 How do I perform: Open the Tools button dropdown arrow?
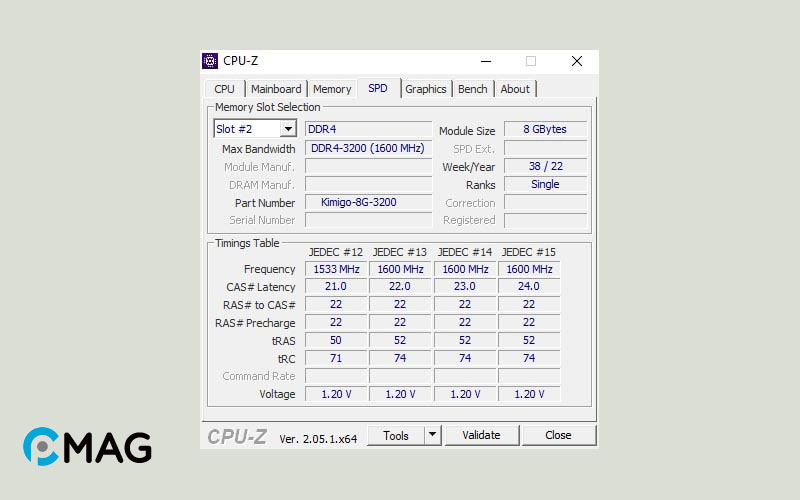tap(433, 435)
